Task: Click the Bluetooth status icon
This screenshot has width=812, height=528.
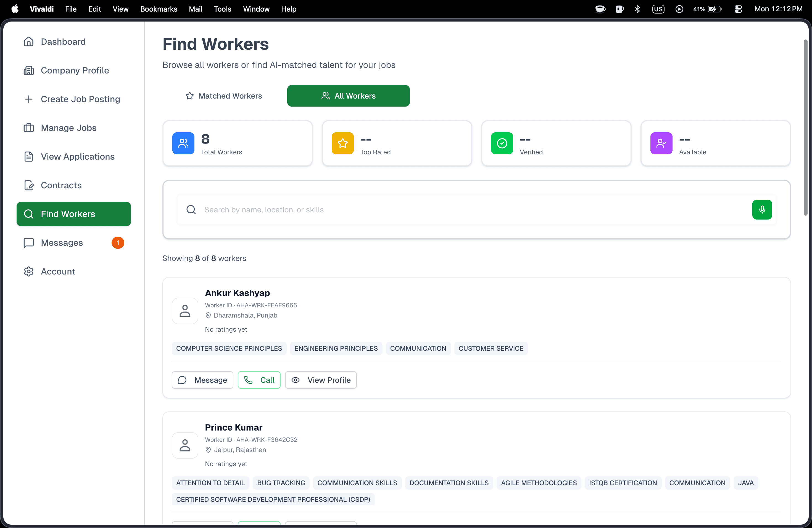Action: (x=637, y=9)
